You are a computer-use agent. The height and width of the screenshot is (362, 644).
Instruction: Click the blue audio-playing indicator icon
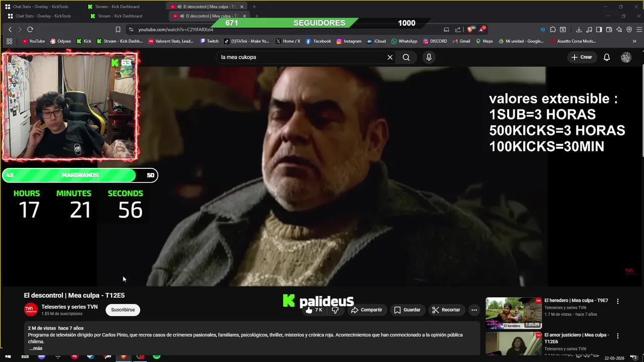click(x=542, y=30)
